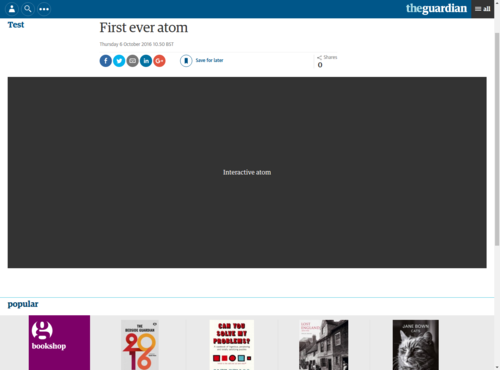The width and height of the screenshot is (500, 370).
Task: Share the article on Facebook
Action: click(106, 61)
